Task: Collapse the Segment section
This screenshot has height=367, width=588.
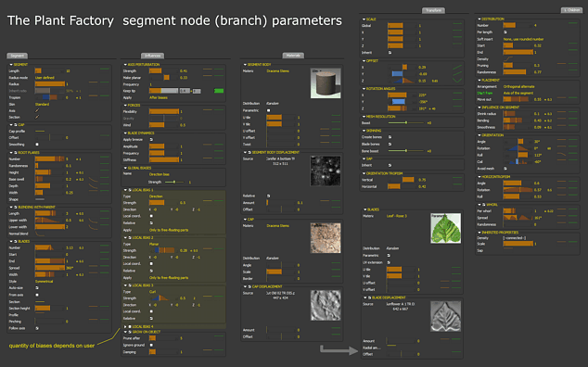Action: 11,65
